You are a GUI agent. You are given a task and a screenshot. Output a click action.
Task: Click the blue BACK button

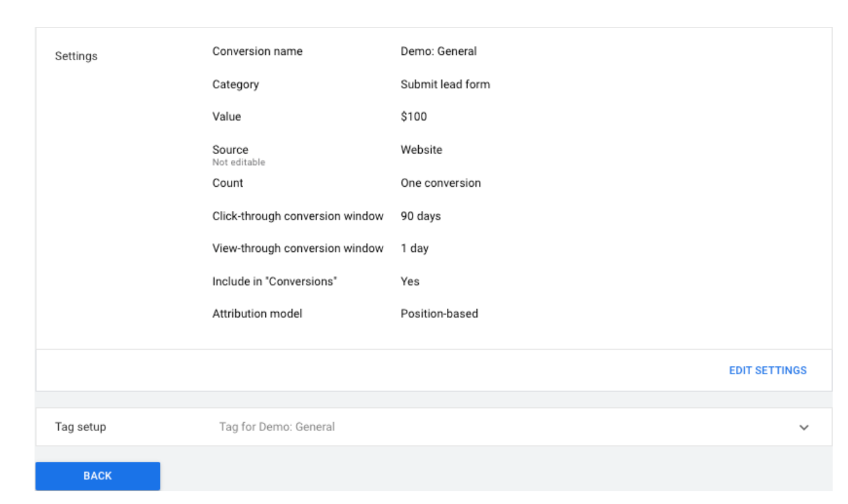[x=97, y=475]
